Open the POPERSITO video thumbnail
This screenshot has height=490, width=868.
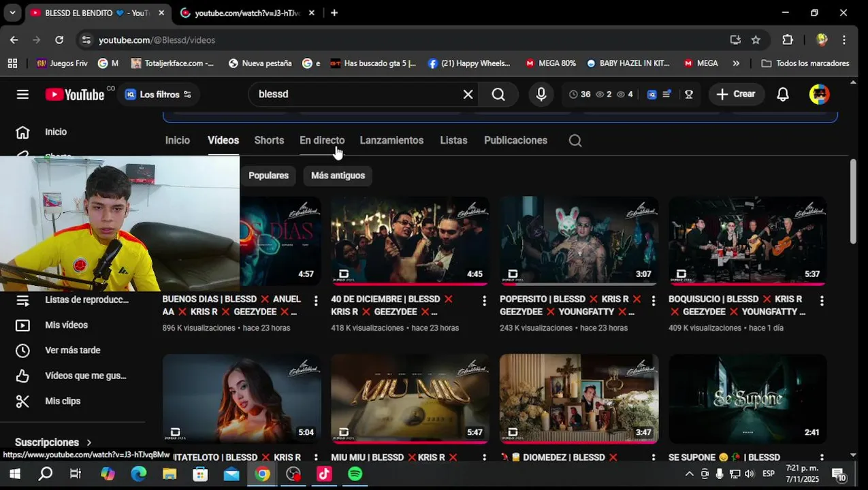click(579, 242)
